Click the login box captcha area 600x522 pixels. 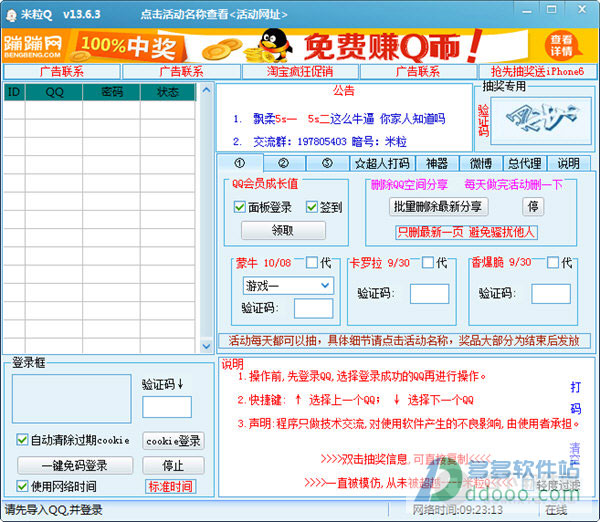coord(72,398)
